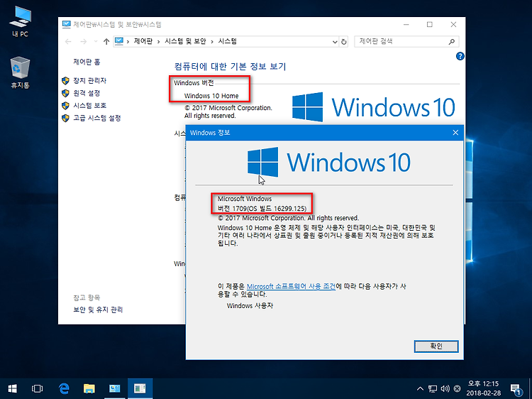Click the circled X tray icon

tap(458, 389)
